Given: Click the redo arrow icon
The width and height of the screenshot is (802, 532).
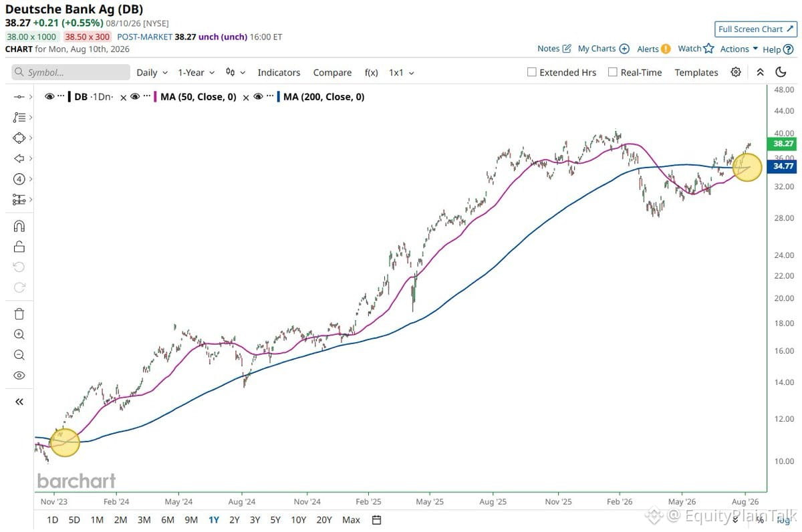Looking at the screenshot, I should (x=19, y=288).
